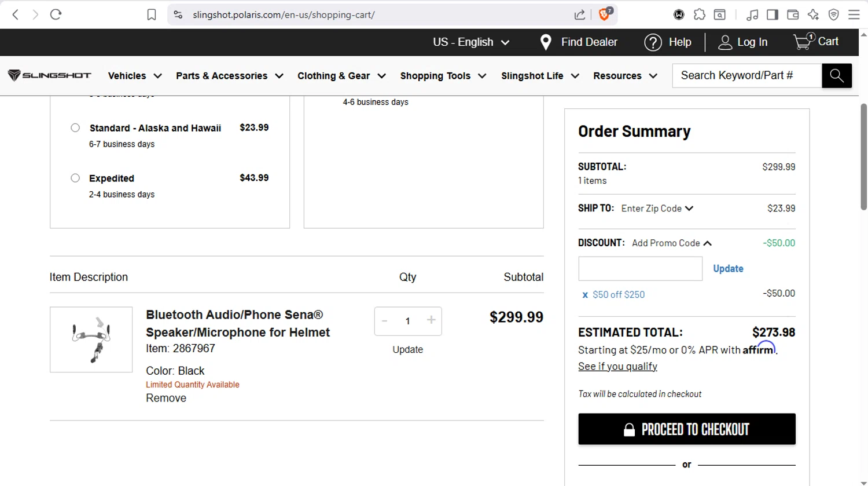The height and width of the screenshot is (486, 868).
Task: Expand Enter Zip Code dropdown
Action: pos(657,209)
